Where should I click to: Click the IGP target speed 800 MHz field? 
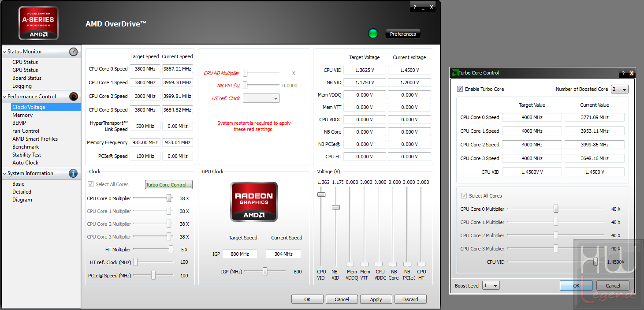pos(240,254)
